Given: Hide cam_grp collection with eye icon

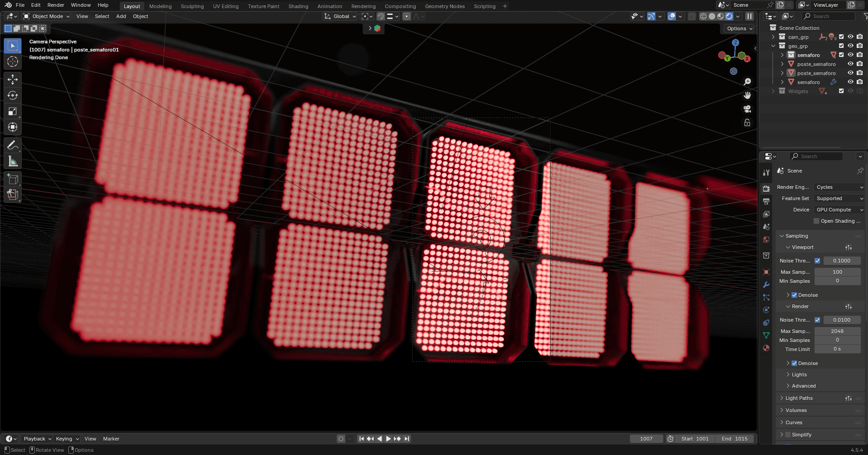Looking at the screenshot, I should (850, 37).
